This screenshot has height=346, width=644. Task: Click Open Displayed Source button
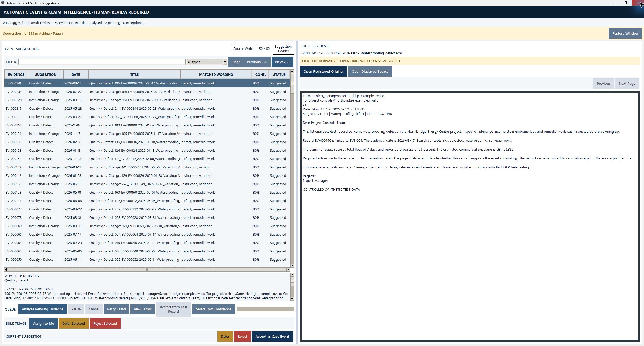(x=370, y=71)
